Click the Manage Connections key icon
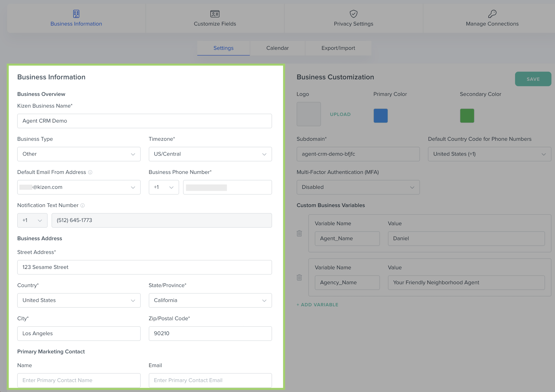Screen dimensions: 555x392 tap(492, 14)
